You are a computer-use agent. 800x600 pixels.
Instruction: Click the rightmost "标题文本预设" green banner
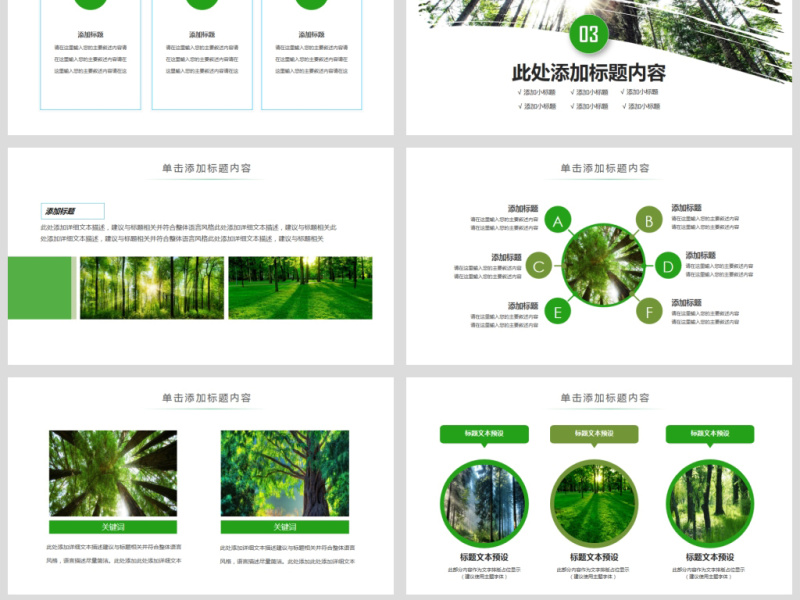tap(709, 436)
